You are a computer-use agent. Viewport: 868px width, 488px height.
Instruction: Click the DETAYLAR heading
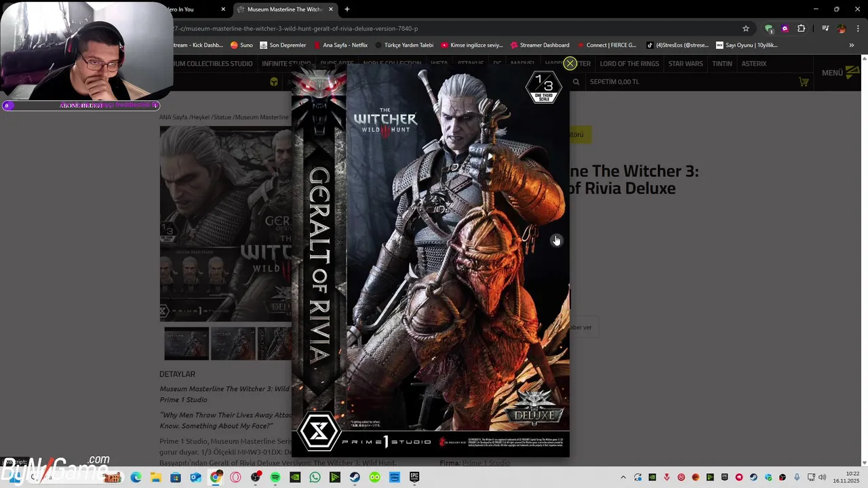coord(177,374)
